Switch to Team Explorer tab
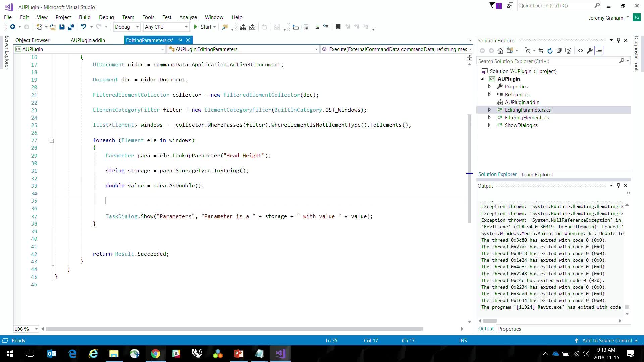Screen dimensions: 644x362 coord(537,175)
